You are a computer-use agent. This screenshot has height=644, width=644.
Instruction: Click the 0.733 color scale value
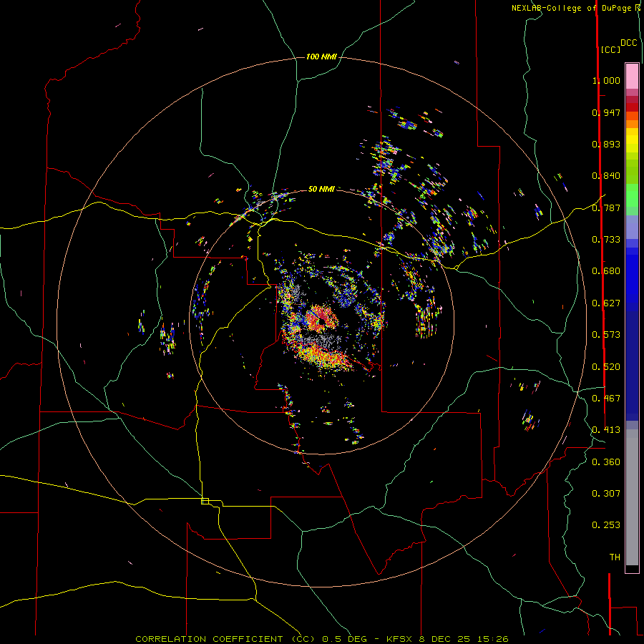point(606,240)
